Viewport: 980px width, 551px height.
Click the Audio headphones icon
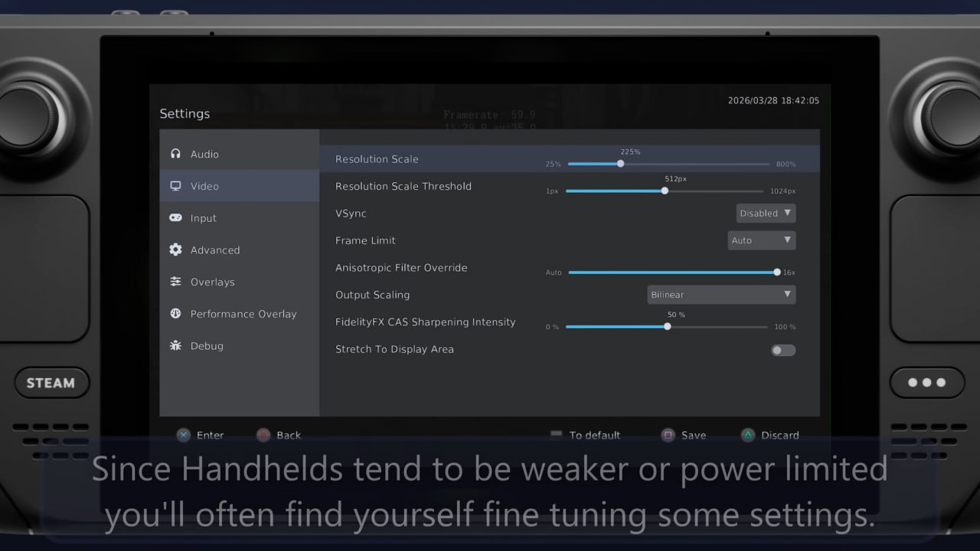[x=175, y=154]
